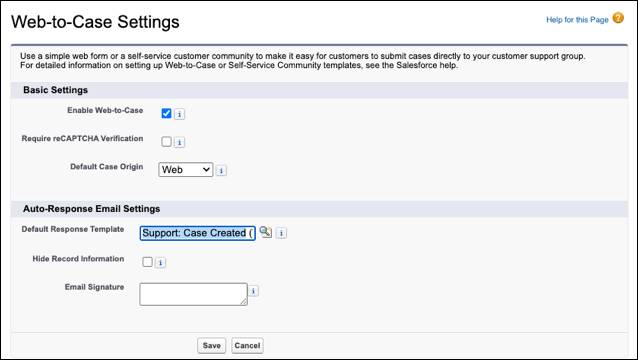
Task: Check the Hide Record Information checkbox
Action: point(147,262)
